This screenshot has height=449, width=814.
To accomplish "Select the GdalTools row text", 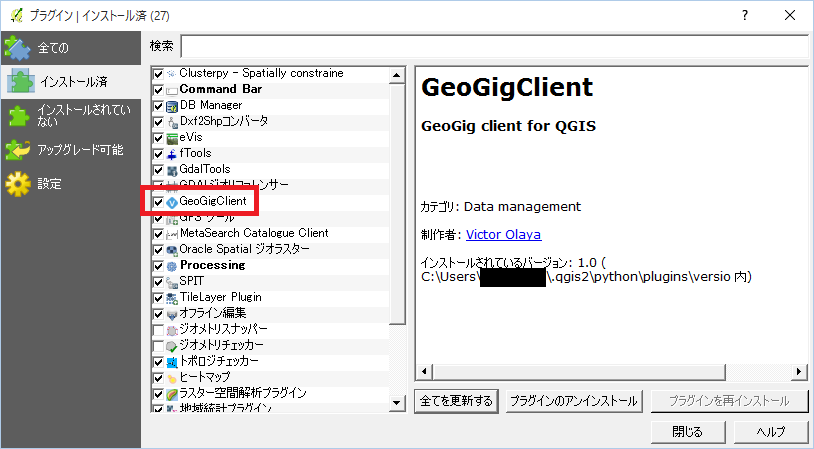I will (205, 170).
